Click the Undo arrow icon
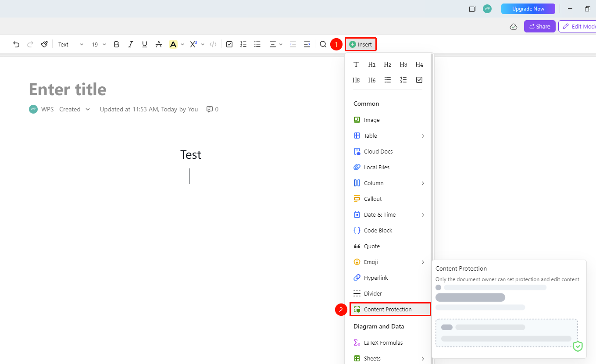596x364 pixels. coord(16,44)
